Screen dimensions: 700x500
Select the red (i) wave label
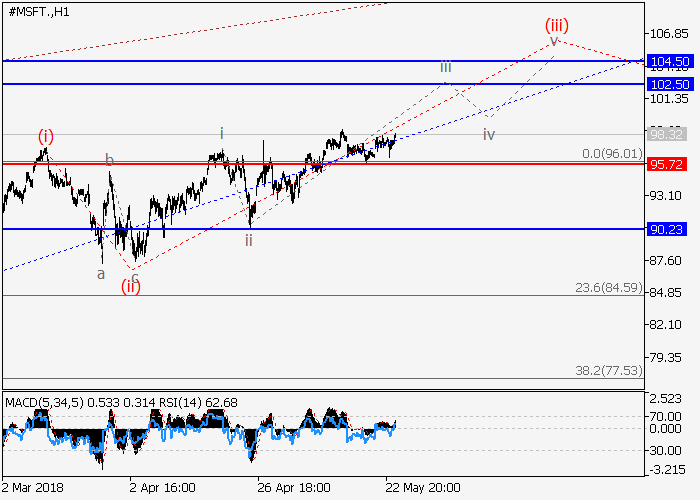pos(46,134)
